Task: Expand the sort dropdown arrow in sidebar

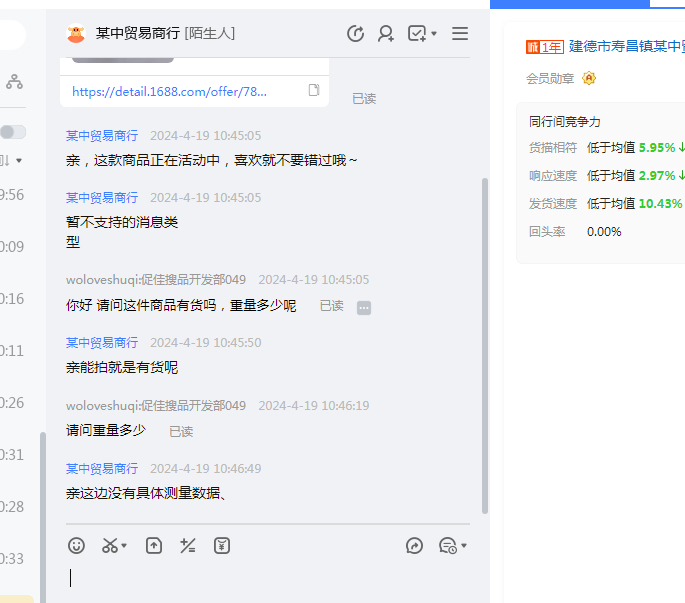Action: (18, 161)
